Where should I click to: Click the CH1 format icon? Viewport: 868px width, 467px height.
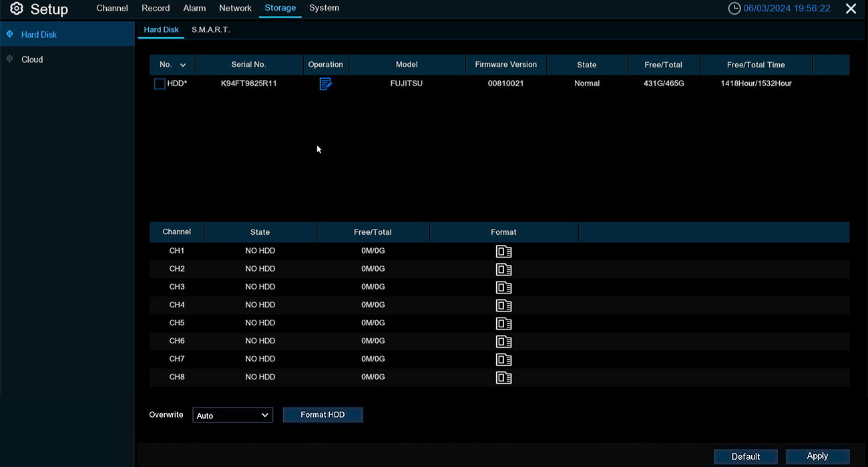click(503, 252)
